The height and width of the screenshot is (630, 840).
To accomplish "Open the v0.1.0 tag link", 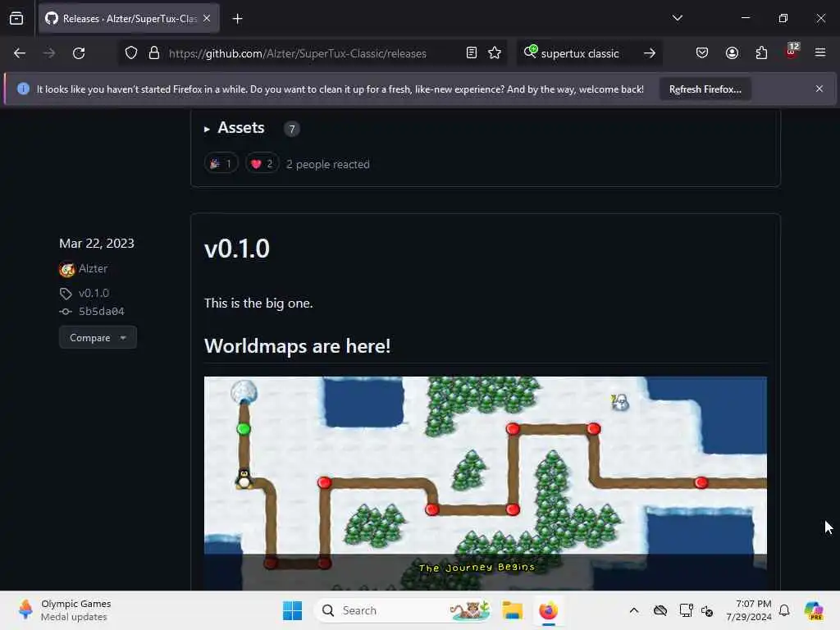I will click(94, 293).
